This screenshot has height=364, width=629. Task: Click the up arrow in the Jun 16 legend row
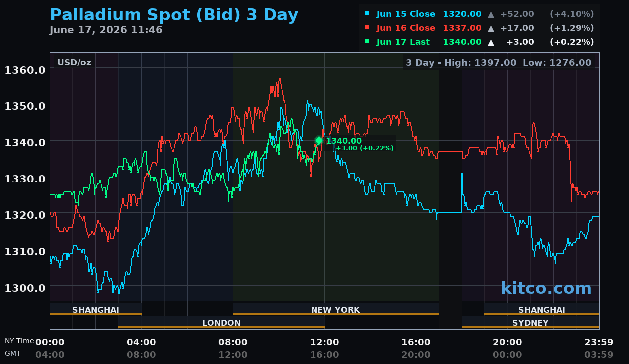(491, 28)
